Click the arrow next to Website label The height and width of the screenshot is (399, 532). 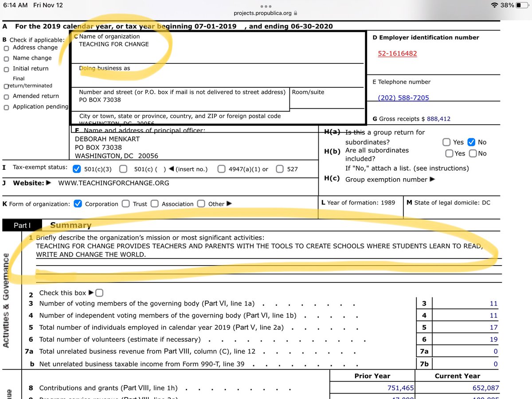coord(49,183)
